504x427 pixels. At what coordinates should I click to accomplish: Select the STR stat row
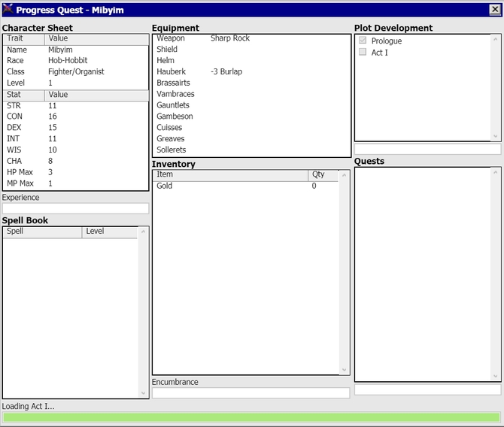tap(76, 106)
